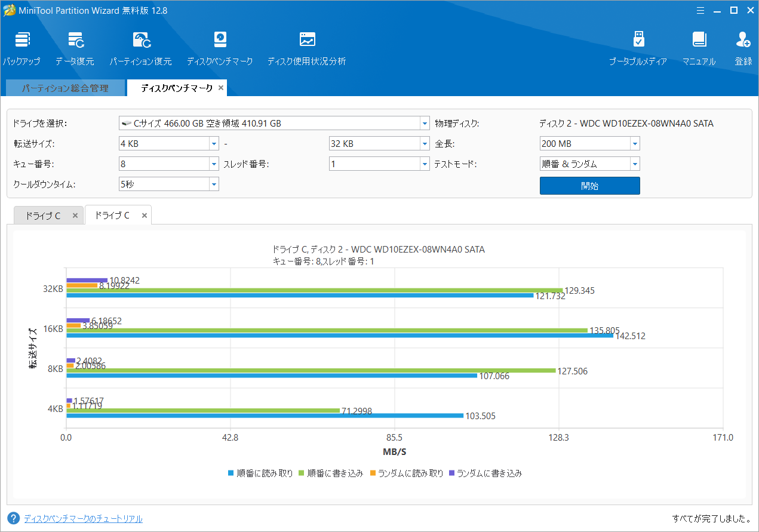Open the 32 KB transfer size dropdown
The width and height of the screenshot is (759, 532).
425,144
